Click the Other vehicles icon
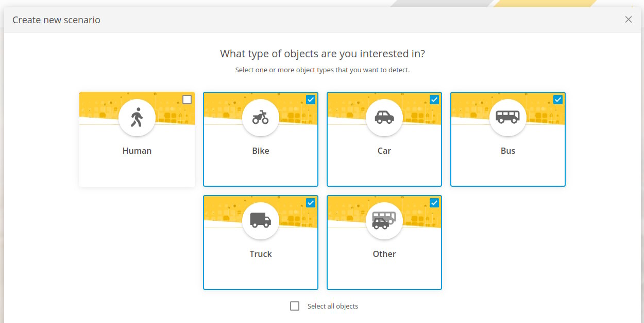This screenshot has height=323, width=644. click(384, 221)
